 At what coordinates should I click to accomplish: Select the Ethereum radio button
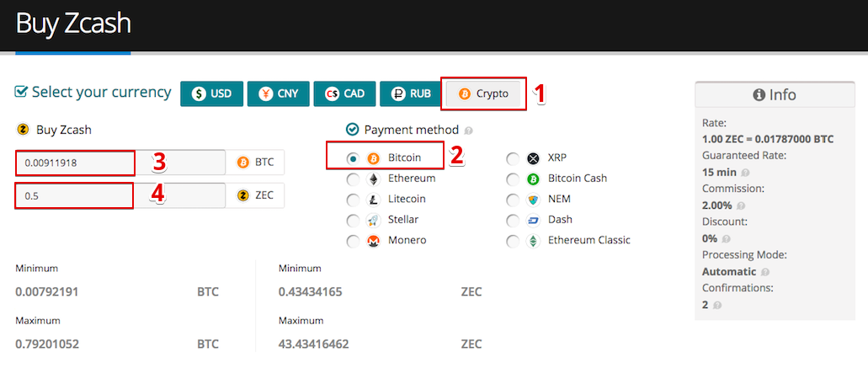[x=353, y=180]
